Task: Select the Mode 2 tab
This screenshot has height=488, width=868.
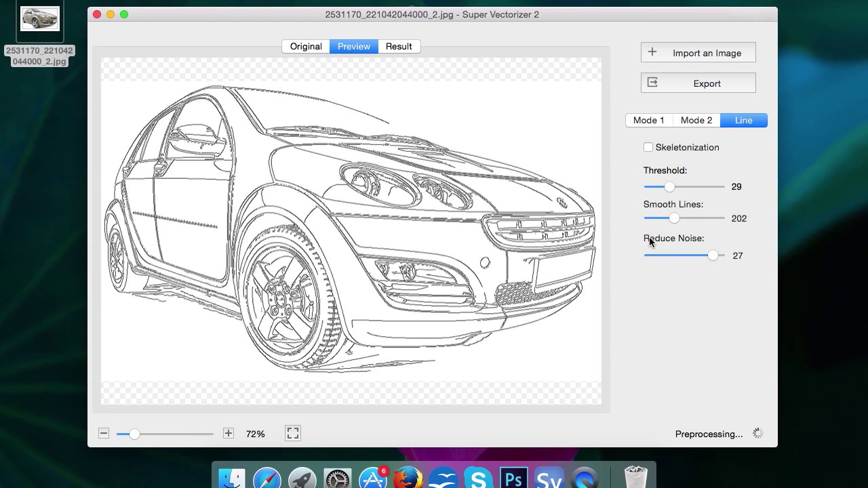Action: click(x=696, y=120)
